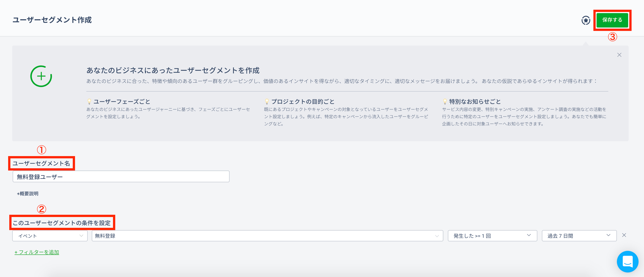Click the lightbulb icon next to 特別なお知らせごと

tap(445, 101)
